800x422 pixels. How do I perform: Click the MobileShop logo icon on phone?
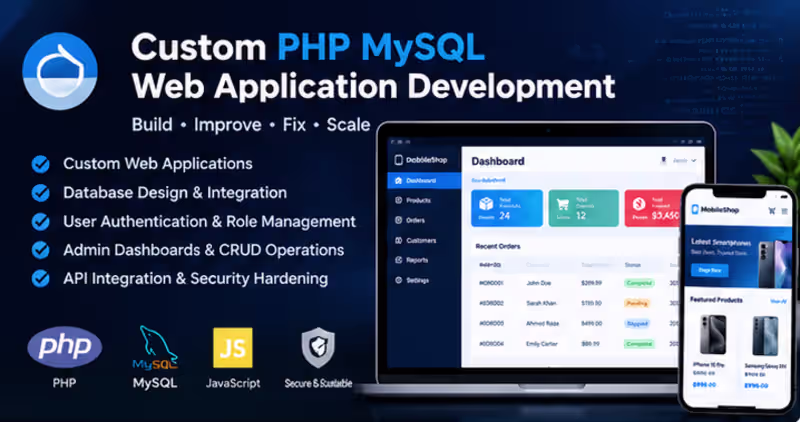695,209
